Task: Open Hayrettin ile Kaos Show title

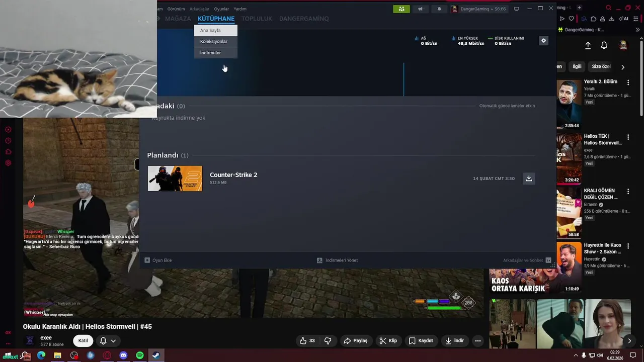Action: (x=602, y=248)
